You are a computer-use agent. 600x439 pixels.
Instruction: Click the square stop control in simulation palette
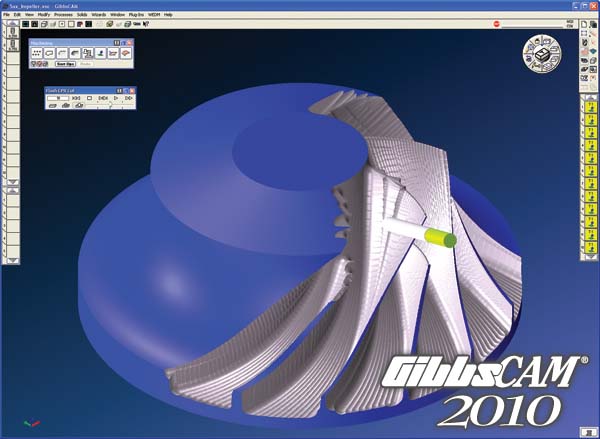click(90, 98)
